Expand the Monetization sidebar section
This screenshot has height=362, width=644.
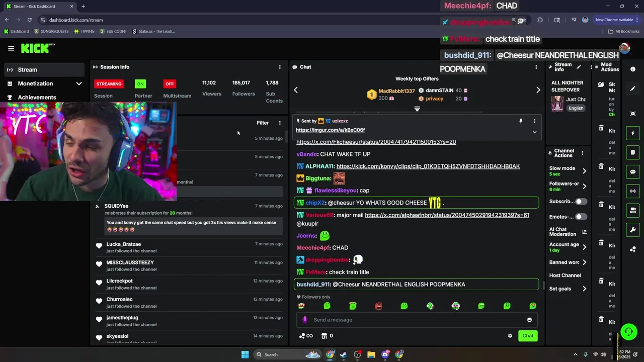click(x=79, y=83)
